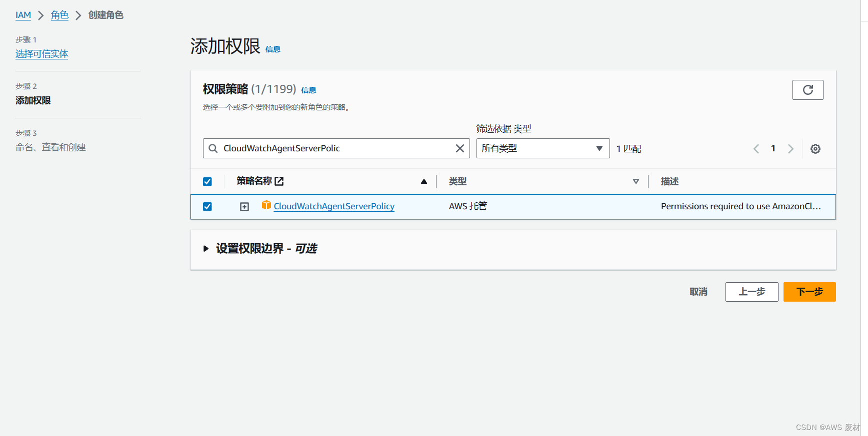
Task: Click the 取消 button
Action: tap(698, 292)
